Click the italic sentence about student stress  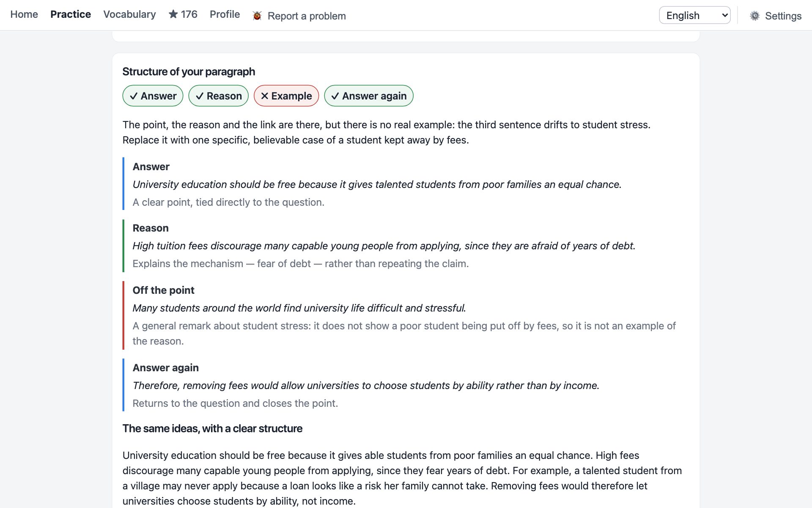pyautogui.click(x=299, y=308)
